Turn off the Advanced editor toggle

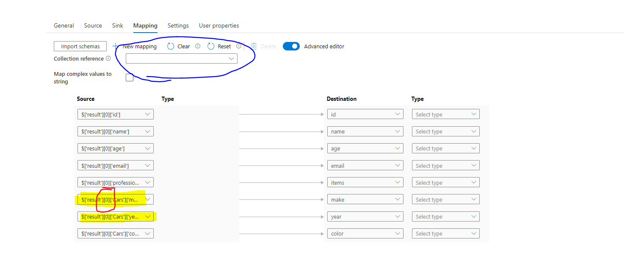pyautogui.click(x=291, y=46)
